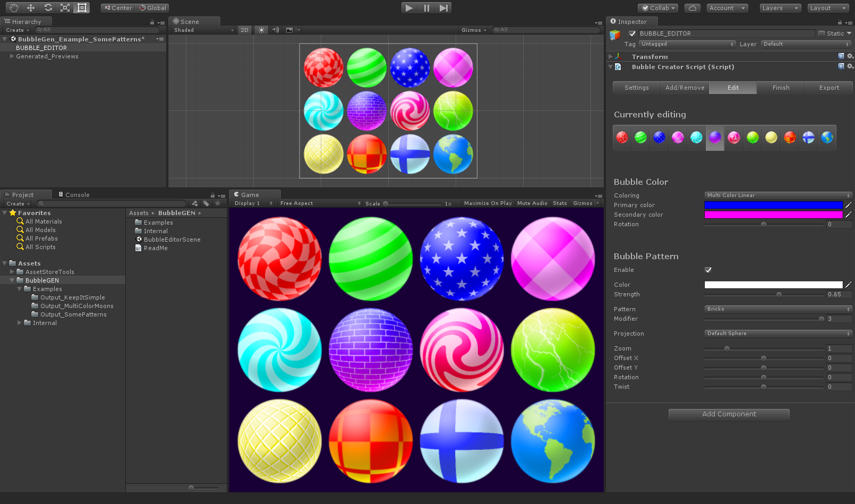
Task: Toggle 2D mode in the Scene view
Action: click(x=244, y=30)
